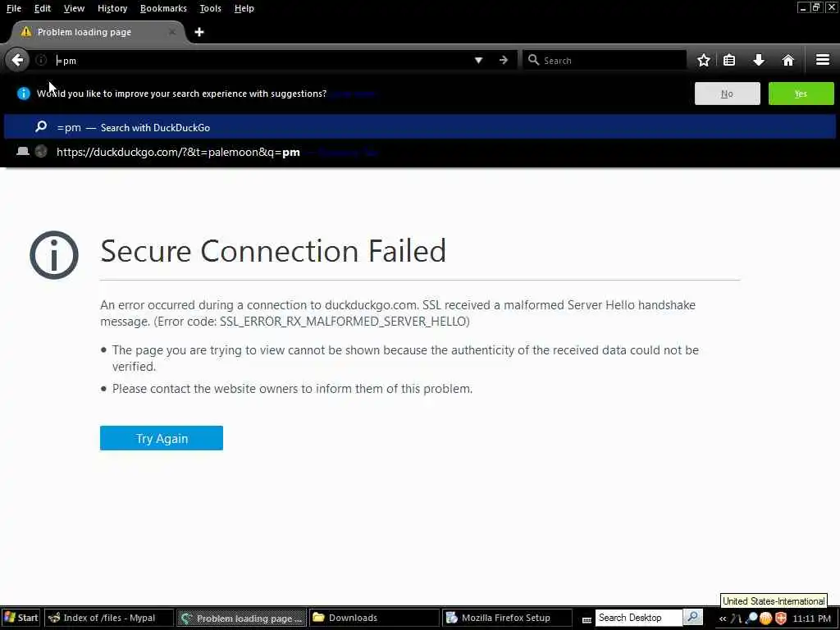This screenshot has height=630, width=840.
Task: Click the Go arrow in address bar
Action: tap(504, 60)
